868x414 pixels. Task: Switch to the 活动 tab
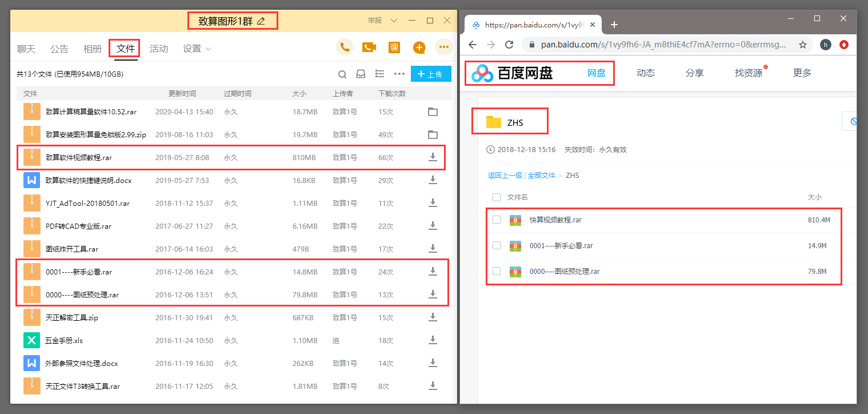coord(159,49)
